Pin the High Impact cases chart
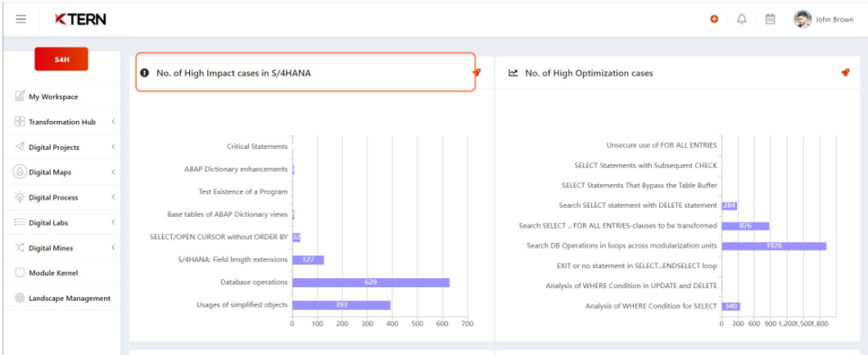 tap(477, 73)
